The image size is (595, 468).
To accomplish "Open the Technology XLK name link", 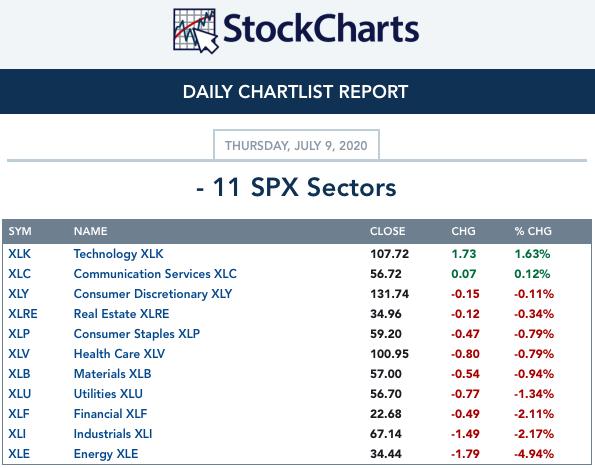I will pos(118,254).
